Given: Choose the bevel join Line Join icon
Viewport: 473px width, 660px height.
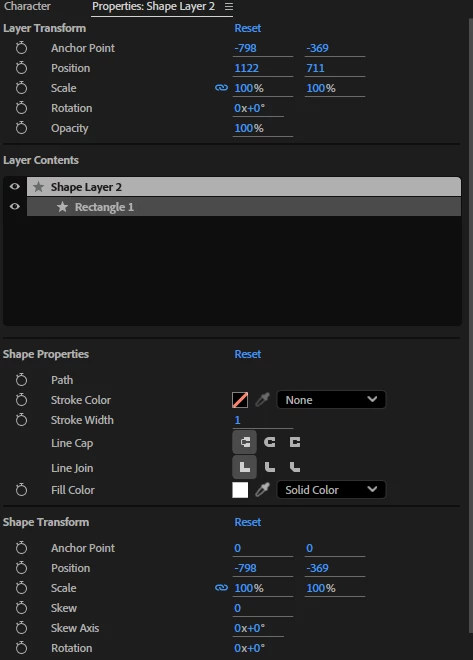Looking at the screenshot, I should (x=295, y=467).
